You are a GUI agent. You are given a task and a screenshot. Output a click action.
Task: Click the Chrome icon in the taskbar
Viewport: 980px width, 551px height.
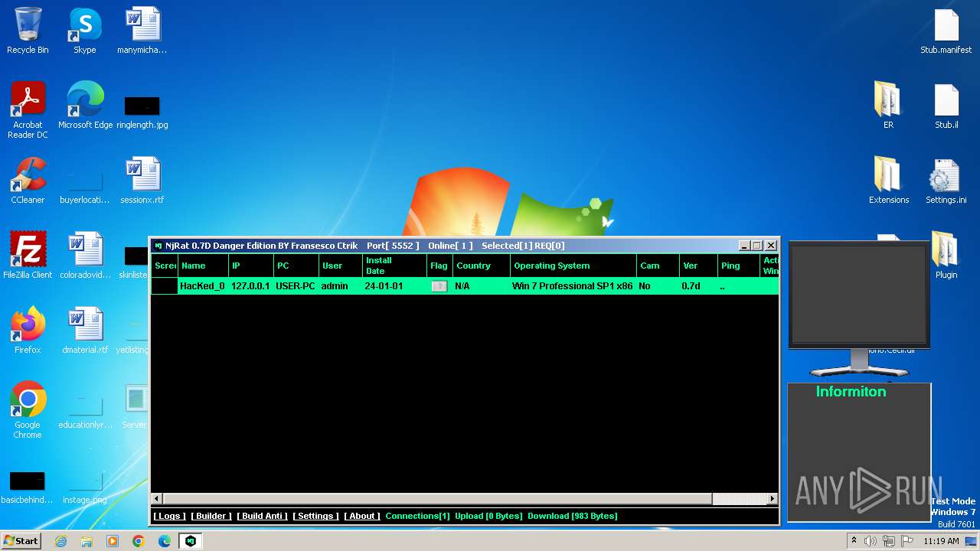pos(139,541)
